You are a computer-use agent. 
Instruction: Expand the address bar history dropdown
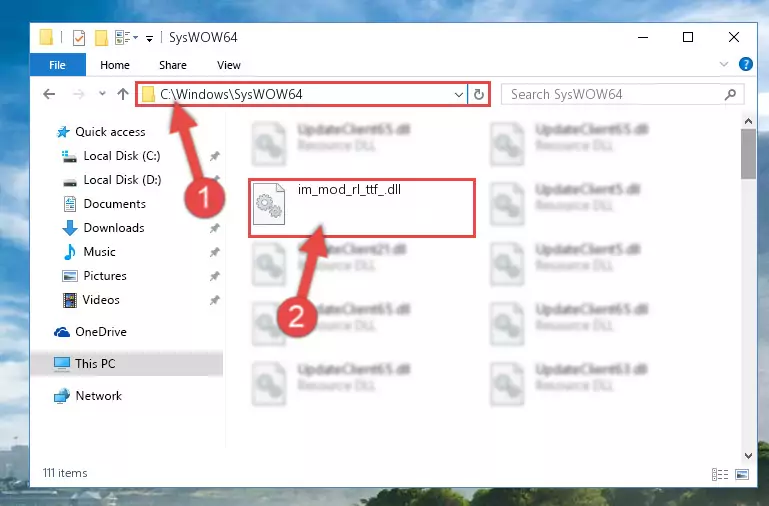point(459,94)
